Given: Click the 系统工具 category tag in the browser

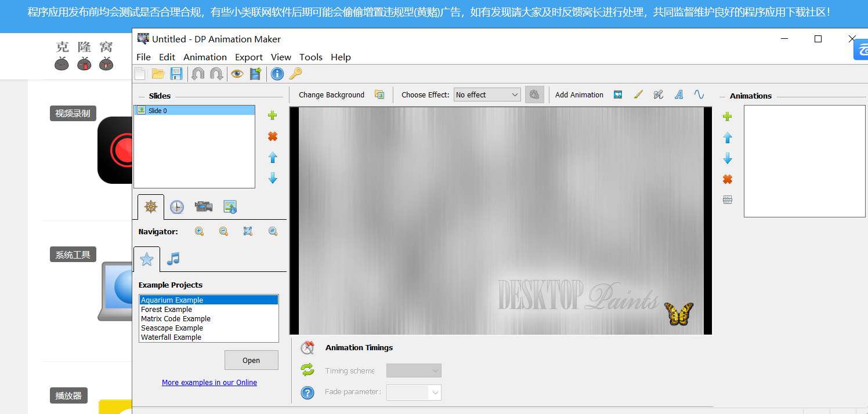Looking at the screenshot, I should coord(73,255).
